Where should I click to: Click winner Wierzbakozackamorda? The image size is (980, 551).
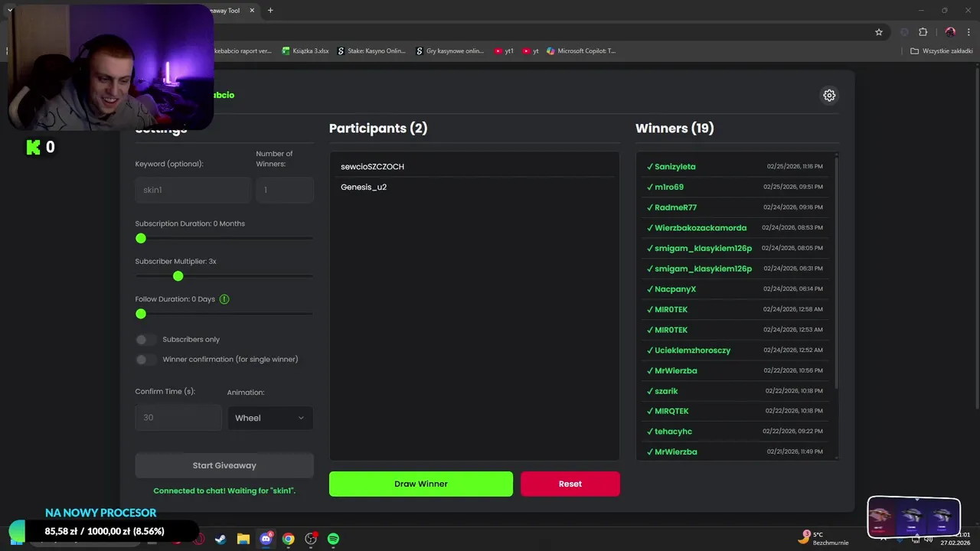tap(700, 228)
